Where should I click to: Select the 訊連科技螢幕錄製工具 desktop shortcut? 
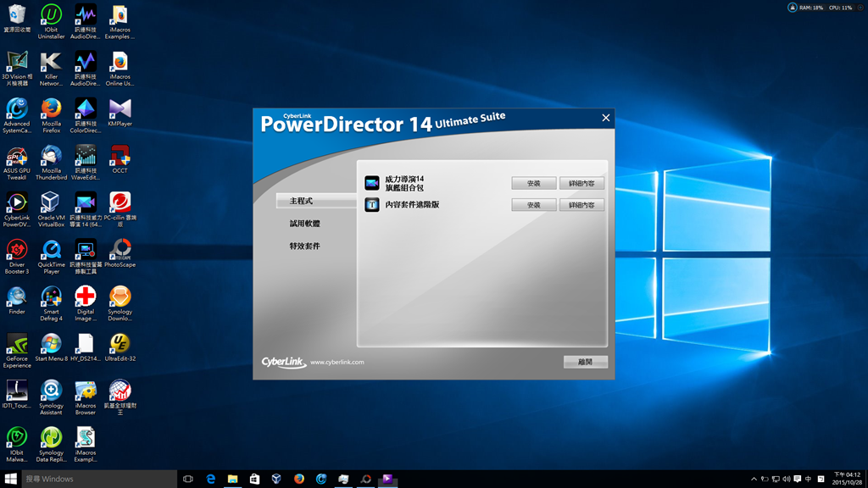tap(86, 257)
